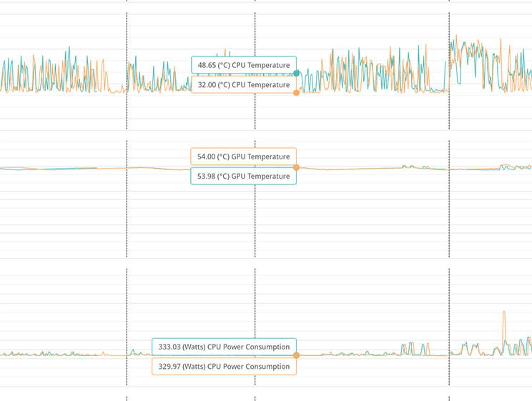This screenshot has width=532, height=401.
Task: Click rightmost dashed marker in CPU Power chart
Action: (x=449, y=307)
